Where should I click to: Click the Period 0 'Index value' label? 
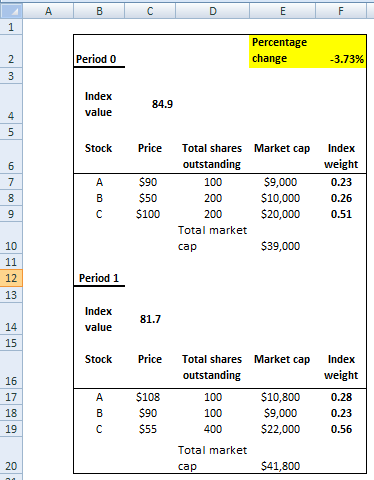98,104
